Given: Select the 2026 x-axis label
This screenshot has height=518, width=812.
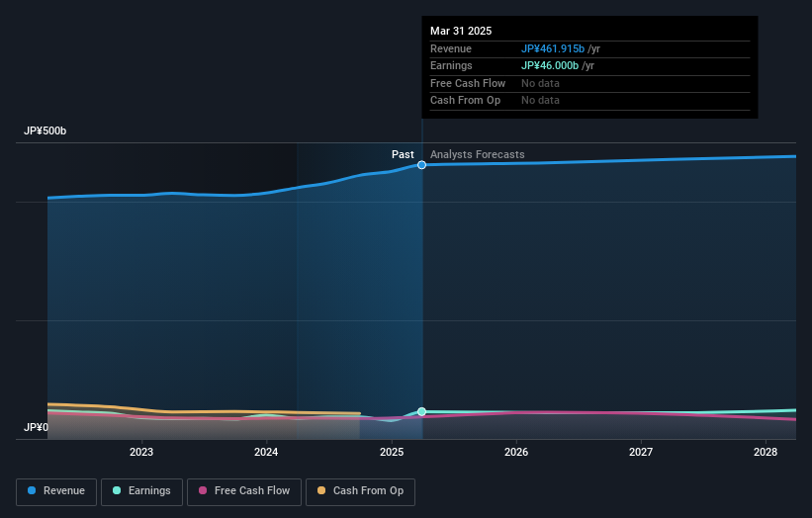Looking at the screenshot, I should pos(516,453).
